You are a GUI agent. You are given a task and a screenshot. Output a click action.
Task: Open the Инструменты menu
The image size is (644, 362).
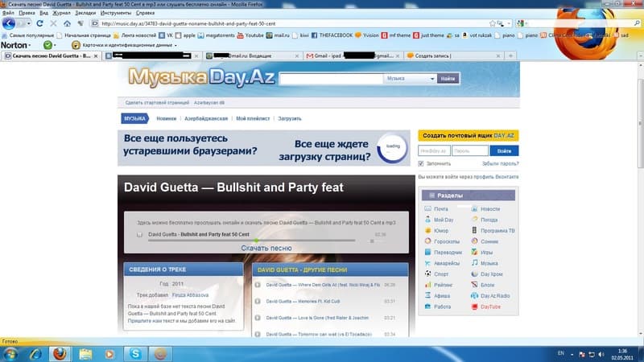click(116, 13)
